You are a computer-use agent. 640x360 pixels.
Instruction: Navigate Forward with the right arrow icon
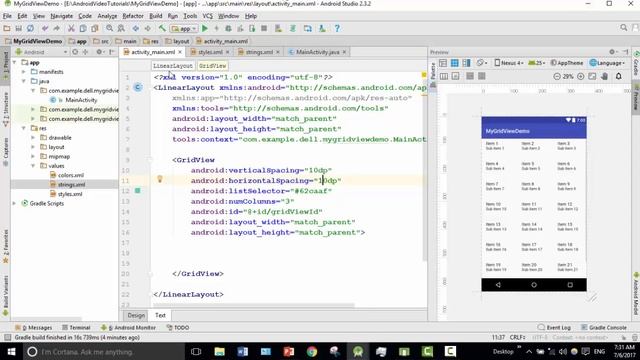[x=148, y=29]
